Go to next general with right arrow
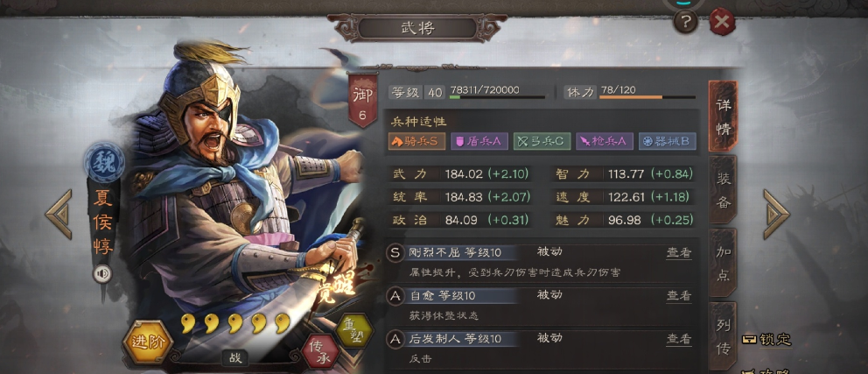The width and height of the screenshot is (868, 374). [776, 214]
